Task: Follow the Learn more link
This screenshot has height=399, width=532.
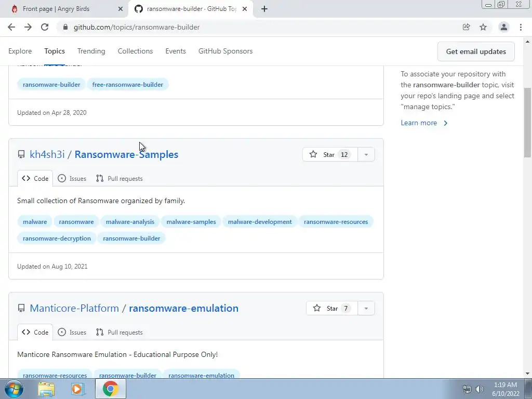Action: point(424,123)
